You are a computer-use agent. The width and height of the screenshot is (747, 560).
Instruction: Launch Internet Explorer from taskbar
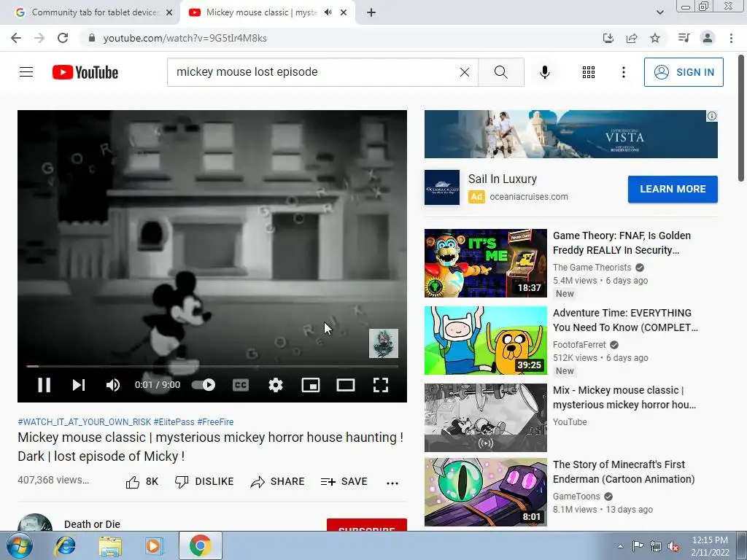point(65,545)
